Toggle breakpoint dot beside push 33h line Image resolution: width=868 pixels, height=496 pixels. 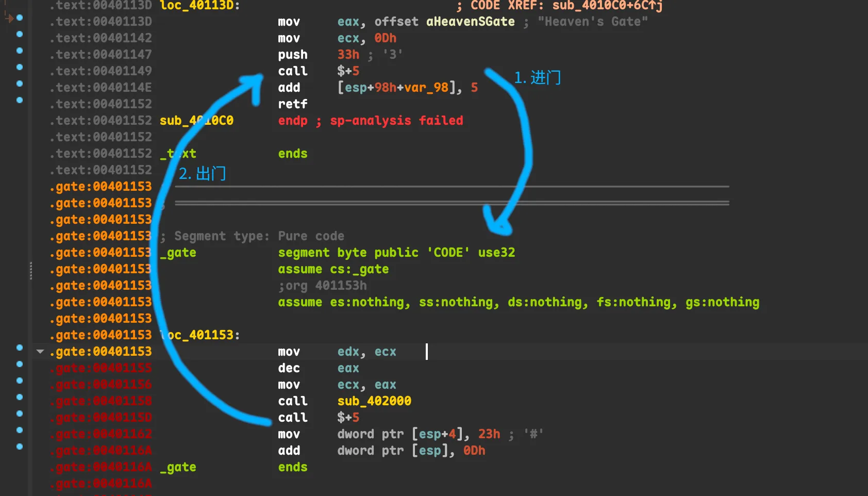tap(20, 51)
